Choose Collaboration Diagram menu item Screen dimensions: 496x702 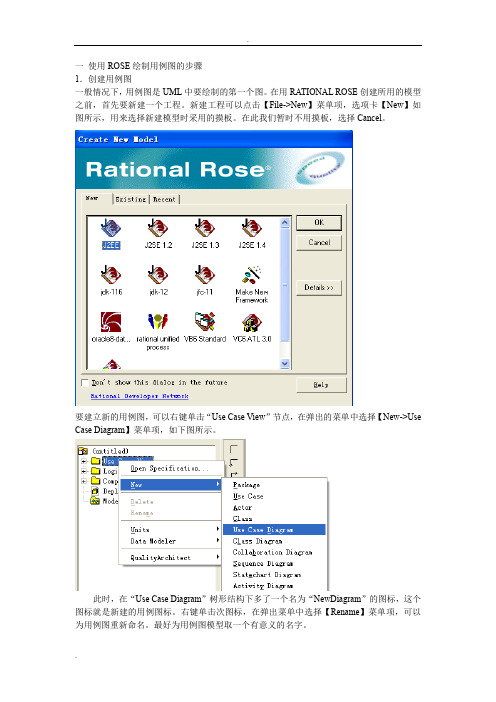[274, 552]
